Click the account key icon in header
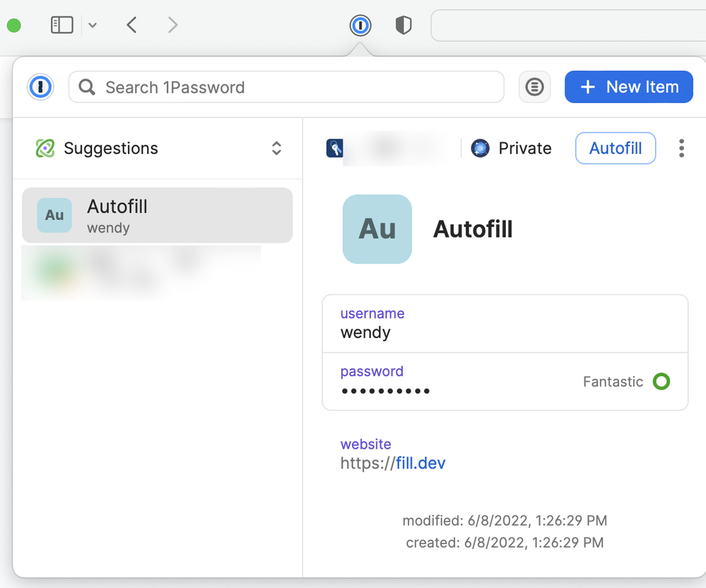Viewport: 706px width, 588px height. point(335,148)
